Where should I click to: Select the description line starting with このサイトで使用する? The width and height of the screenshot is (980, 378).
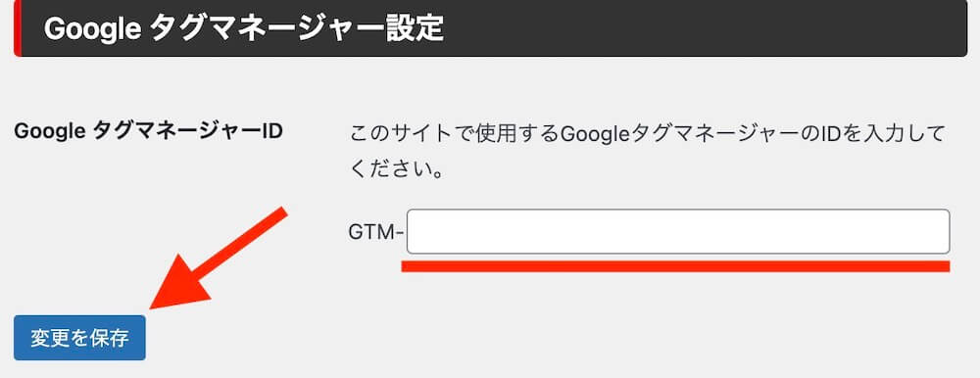tap(646, 134)
